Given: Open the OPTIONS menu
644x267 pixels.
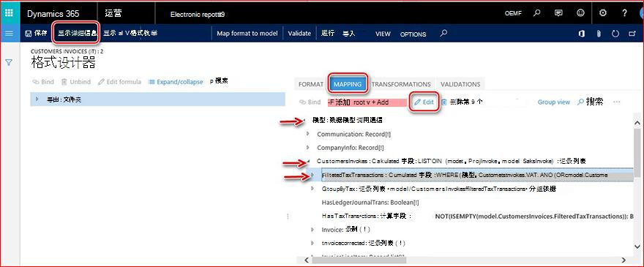Looking at the screenshot, I should coord(413,34).
